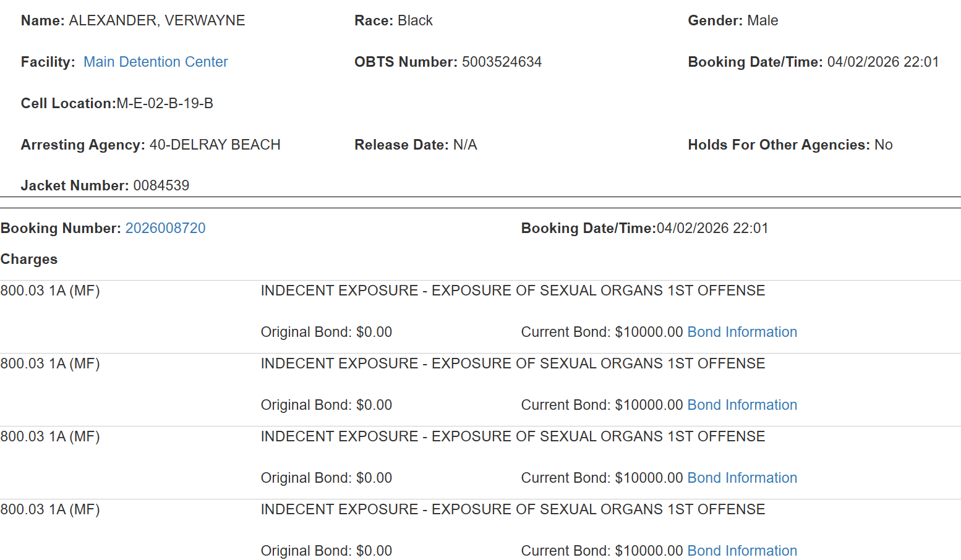Click the Cell Location M-E-02-B-19-B
Viewport: 961px width, 560px height.
[165, 103]
